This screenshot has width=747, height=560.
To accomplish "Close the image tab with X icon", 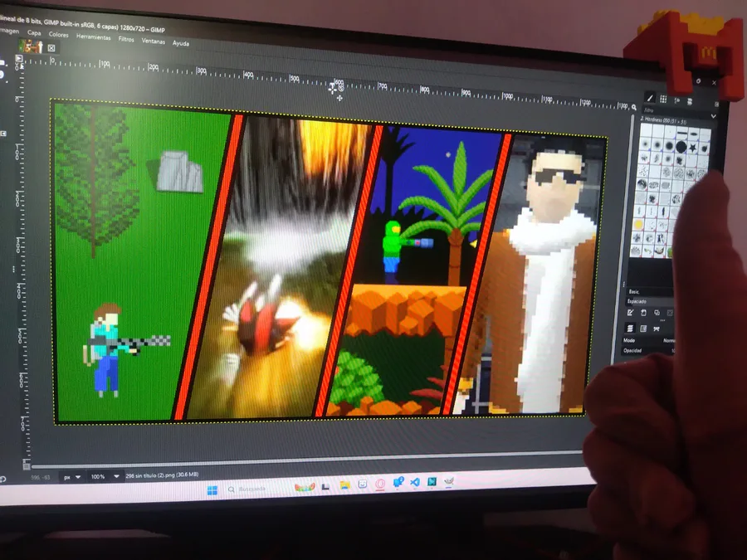I will 51,47.
